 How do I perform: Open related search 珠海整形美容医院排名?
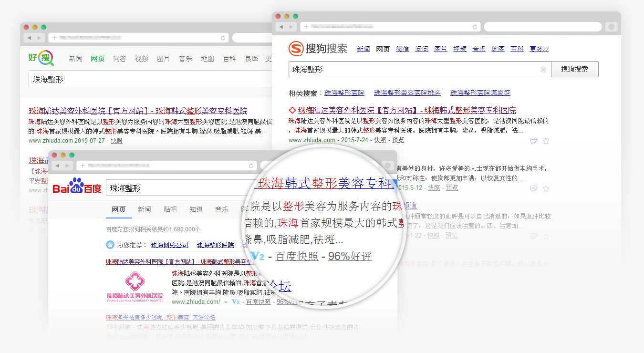[x=407, y=93]
